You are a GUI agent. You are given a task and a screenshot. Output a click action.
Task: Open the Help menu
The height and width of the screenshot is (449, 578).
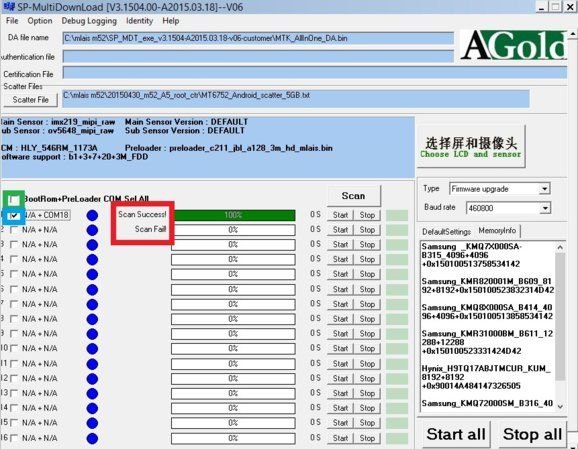pyautogui.click(x=171, y=21)
